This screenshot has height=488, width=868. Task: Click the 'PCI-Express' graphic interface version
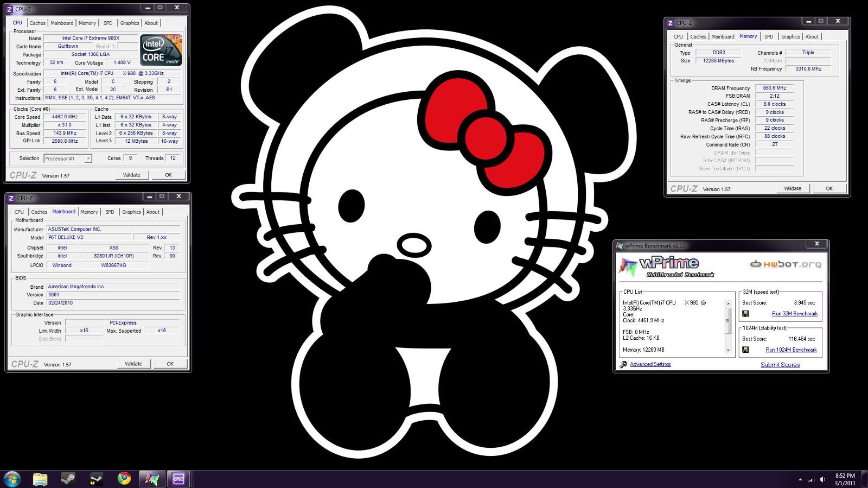pos(123,322)
